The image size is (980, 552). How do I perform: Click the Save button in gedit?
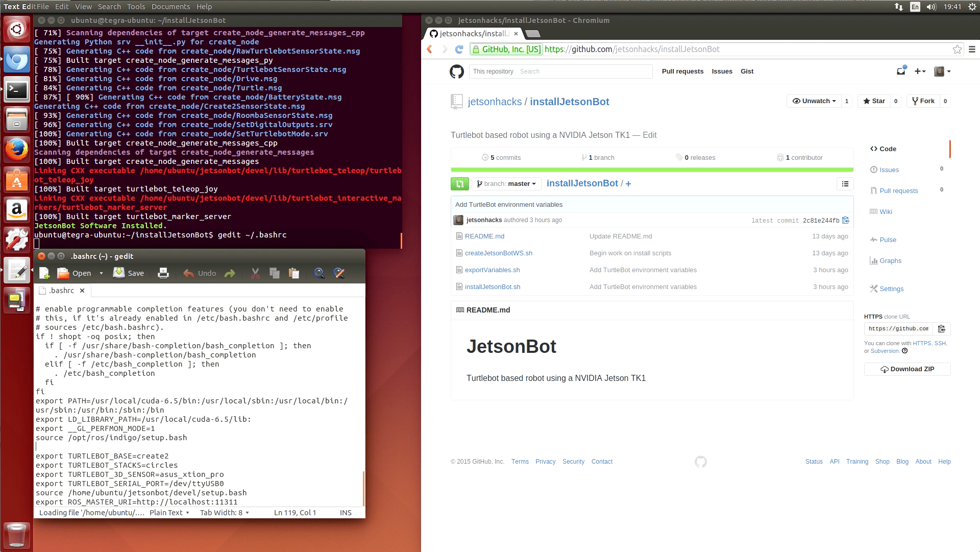(x=129, y=273)
